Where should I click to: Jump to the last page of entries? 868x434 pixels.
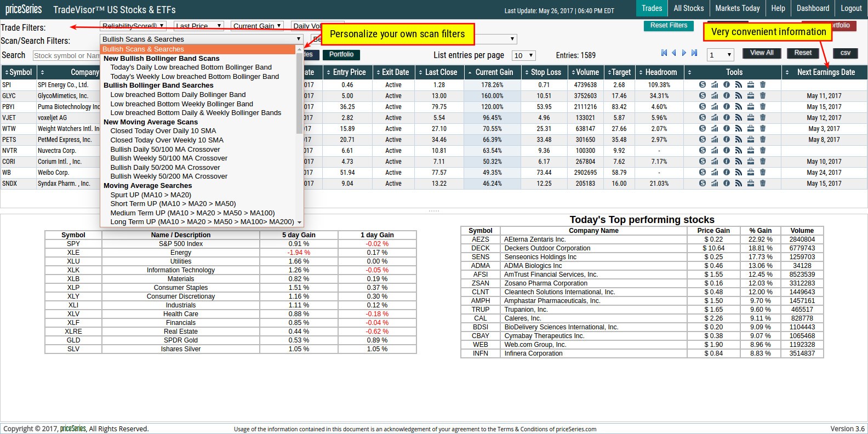coord(694,53)
